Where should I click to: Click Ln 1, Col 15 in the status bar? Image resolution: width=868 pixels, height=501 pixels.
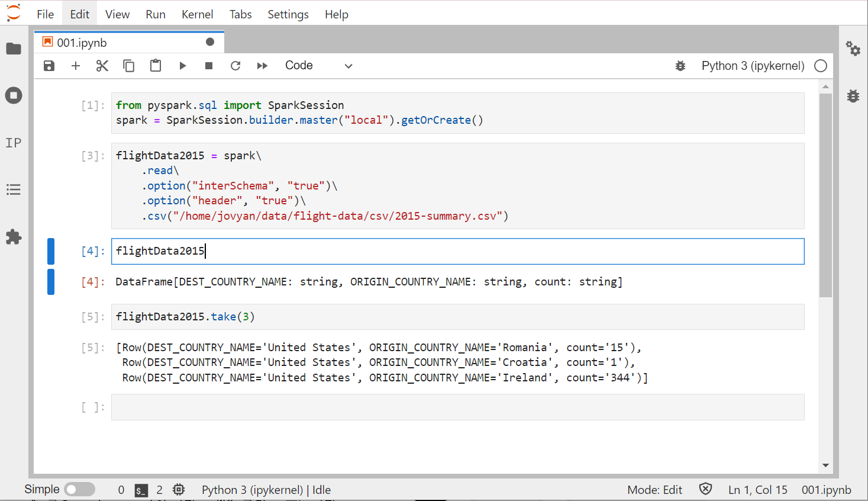[x=758, y=490]
